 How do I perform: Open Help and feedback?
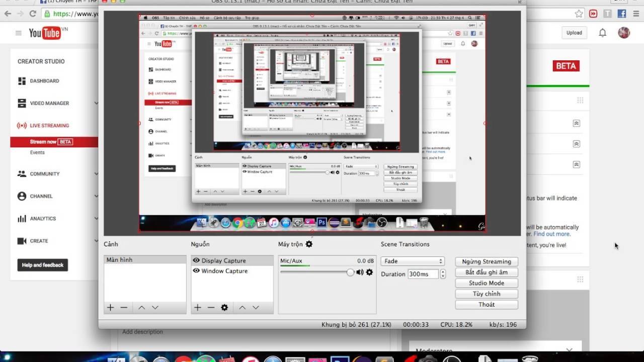click(x=43, y=265)
